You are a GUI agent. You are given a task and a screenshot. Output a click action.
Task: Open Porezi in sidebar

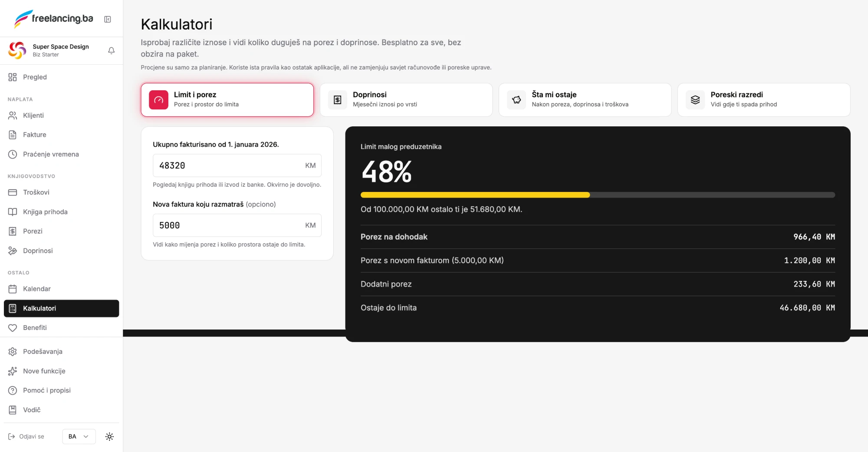pyautogui.click(x=61, y=231)
